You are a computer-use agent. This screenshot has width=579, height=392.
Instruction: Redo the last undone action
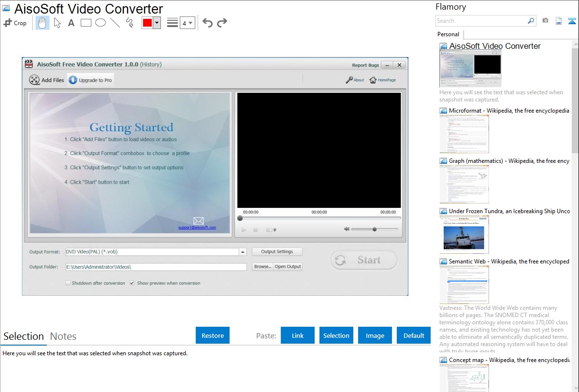(222, 23)
